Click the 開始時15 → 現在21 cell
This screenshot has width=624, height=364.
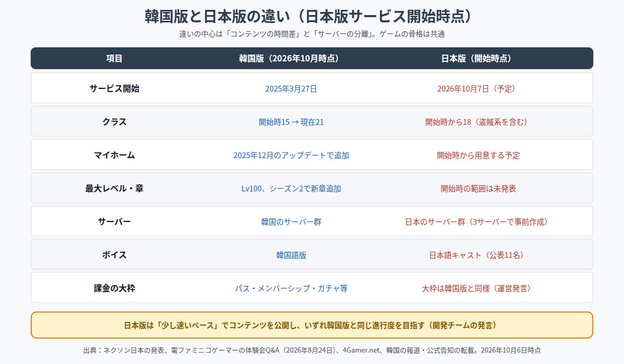coord(291,122)
